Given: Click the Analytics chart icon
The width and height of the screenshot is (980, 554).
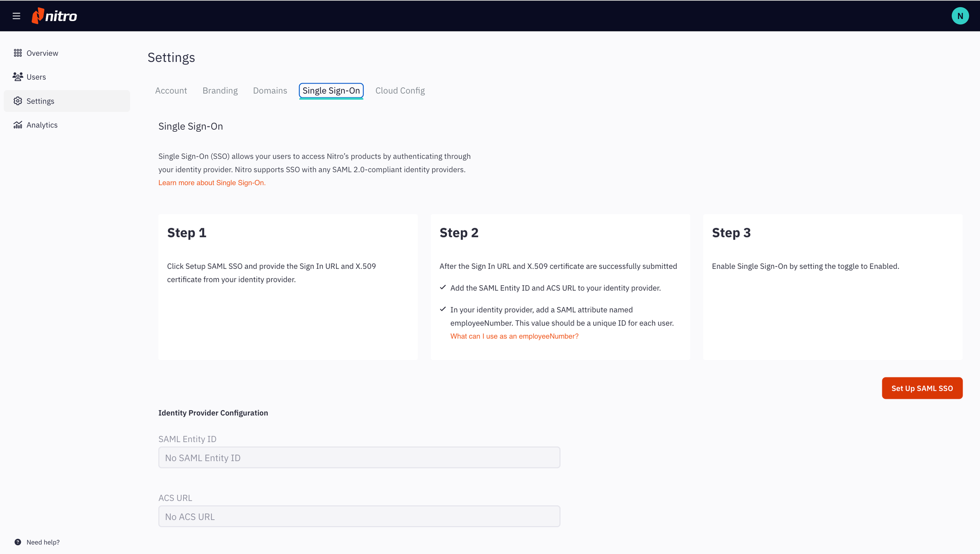Looking at the screenshot, I should (18, 125).
